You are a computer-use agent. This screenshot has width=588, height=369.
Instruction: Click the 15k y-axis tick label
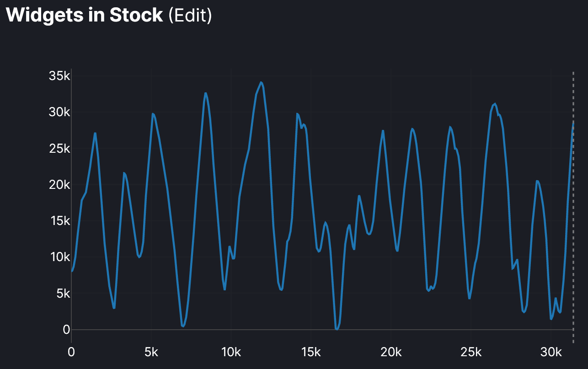(59, 221)
